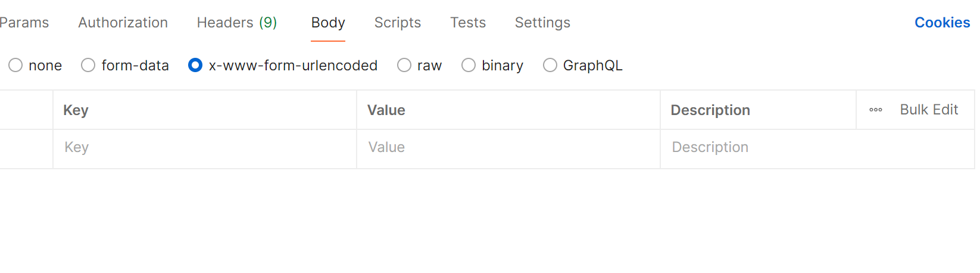This screenshot has width=980, height=273.
Task: Click the Body tab
Action: tap(328, 23)
